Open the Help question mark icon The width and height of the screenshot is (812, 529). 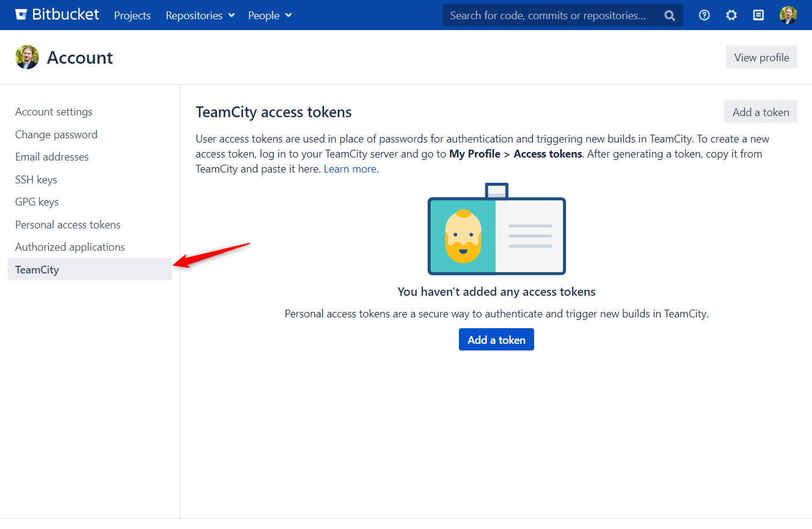click(704, 16)
